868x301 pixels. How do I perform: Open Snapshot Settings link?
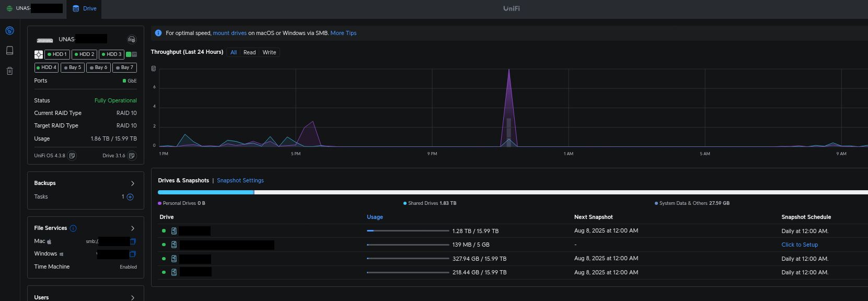(240, 181)
